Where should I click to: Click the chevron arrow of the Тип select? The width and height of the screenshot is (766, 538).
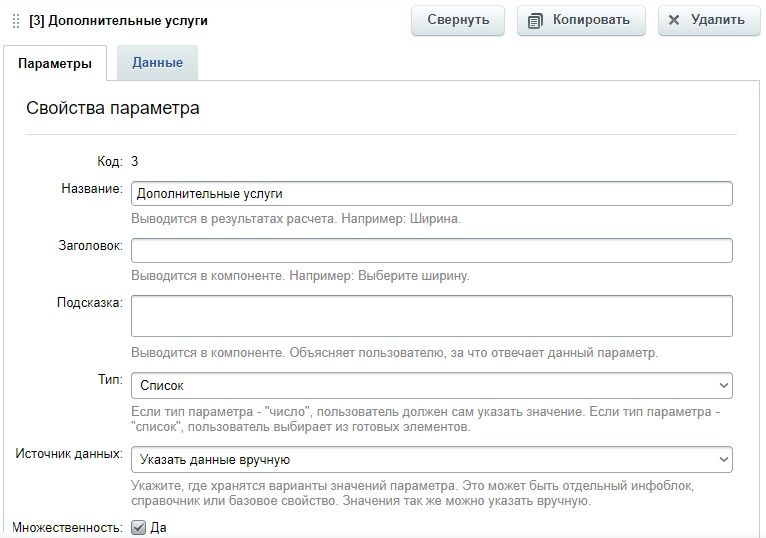click(723, 386)
